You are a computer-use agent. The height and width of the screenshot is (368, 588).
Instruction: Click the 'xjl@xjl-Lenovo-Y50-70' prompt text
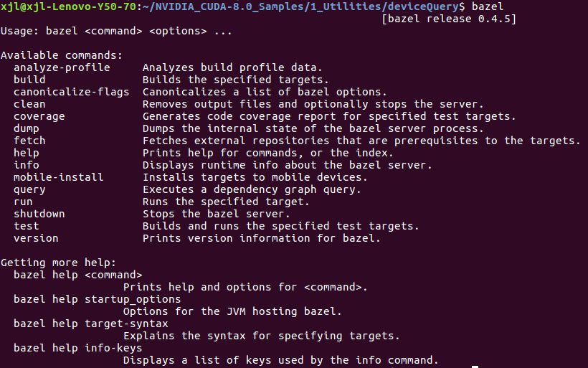click(x=65, y=6)
